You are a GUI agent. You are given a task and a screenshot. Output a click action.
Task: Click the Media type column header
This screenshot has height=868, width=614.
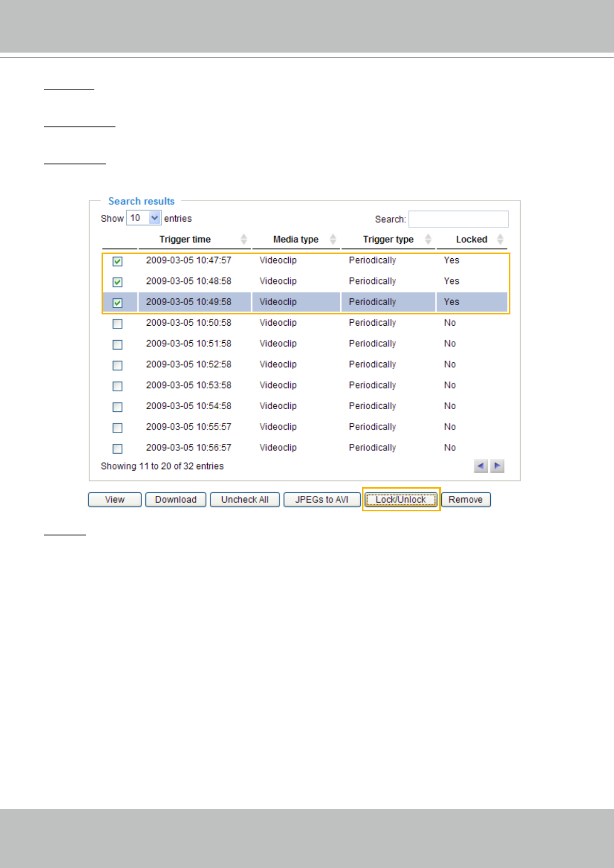(296, 239)
